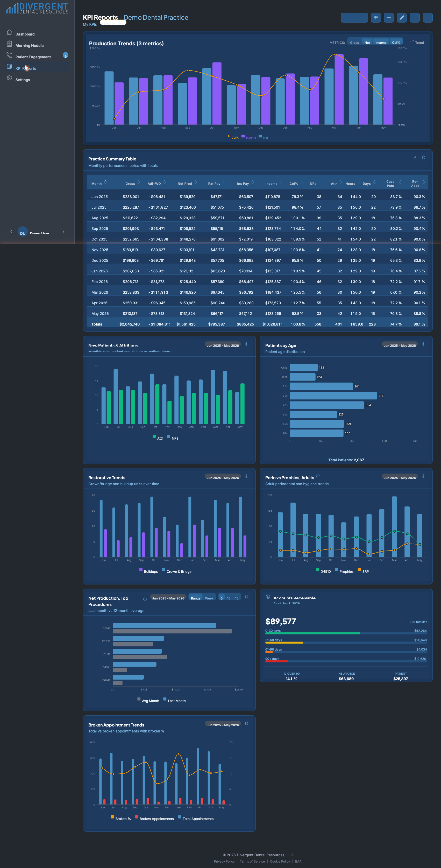
Task: Sort table by Gross column
Action: (132, 183)
